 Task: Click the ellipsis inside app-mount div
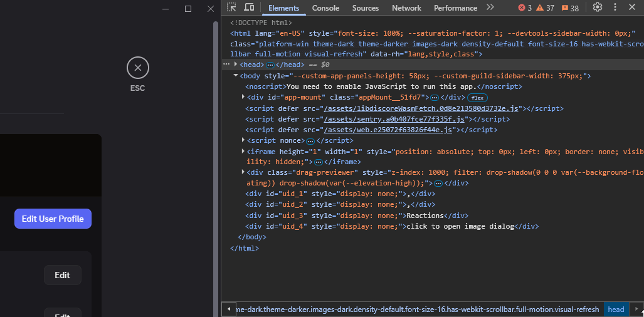(x=435, y=98)
